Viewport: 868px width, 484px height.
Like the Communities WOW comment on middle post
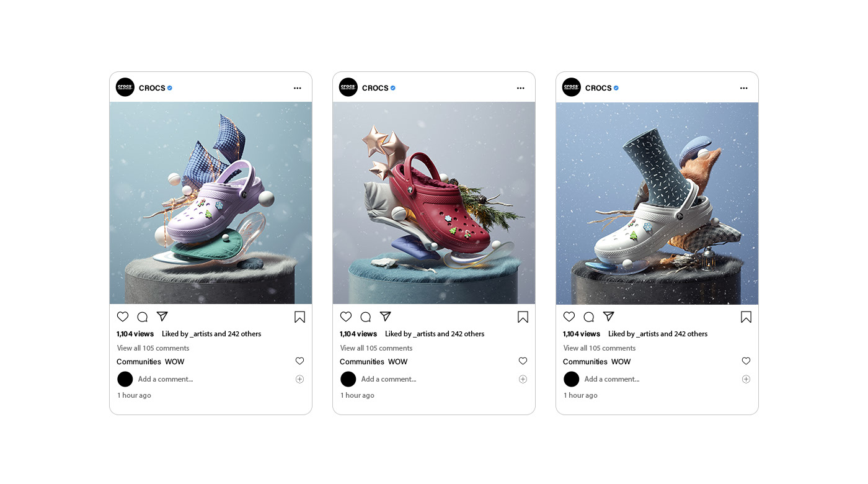[523, 361]
